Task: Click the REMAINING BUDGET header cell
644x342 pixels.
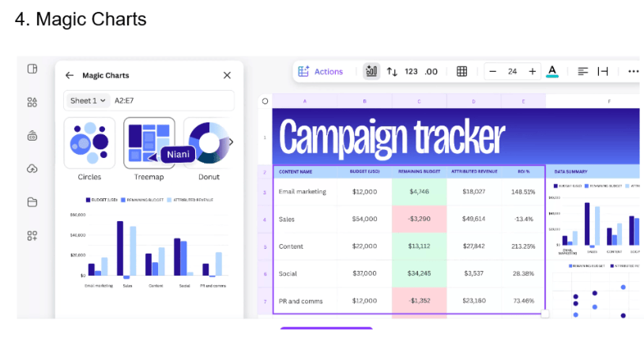Action: [420, 171]
